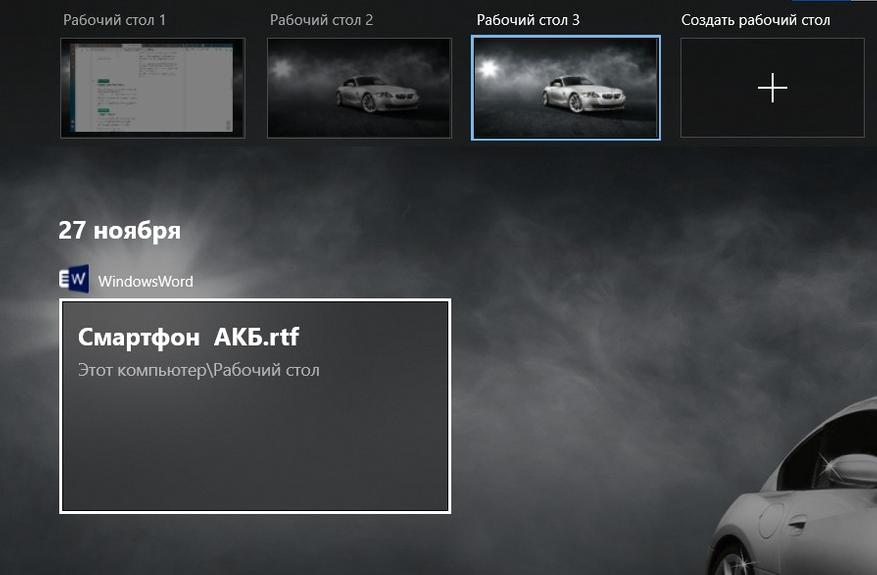Open the empty new desktop tile
Screen dimensions: 877x575
pos(772,88)
